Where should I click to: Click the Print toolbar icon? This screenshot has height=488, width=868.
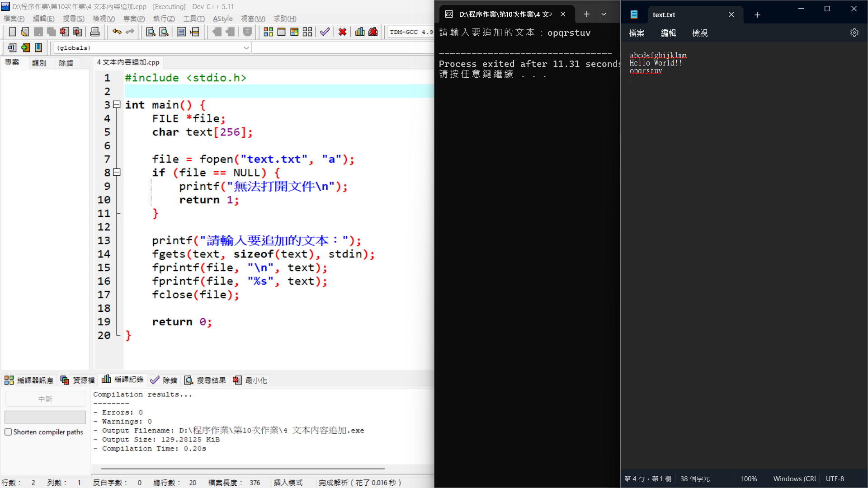(x=95, y=32)
